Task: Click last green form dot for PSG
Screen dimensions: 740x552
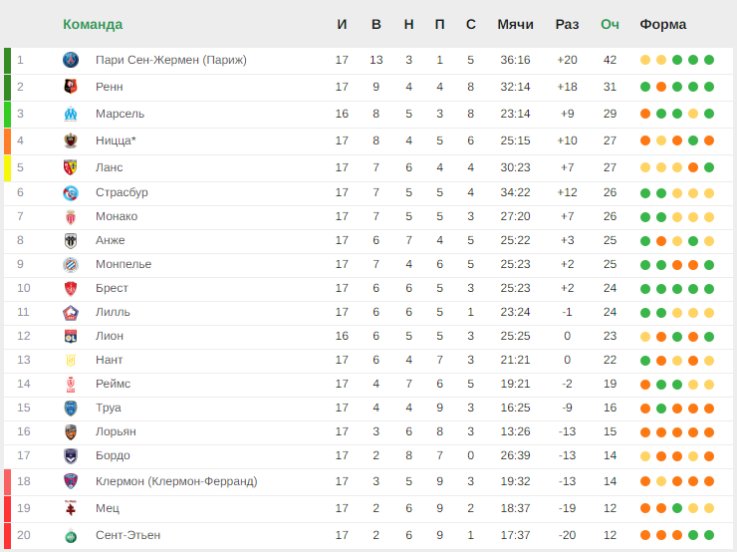Action: tap(709, 60)
